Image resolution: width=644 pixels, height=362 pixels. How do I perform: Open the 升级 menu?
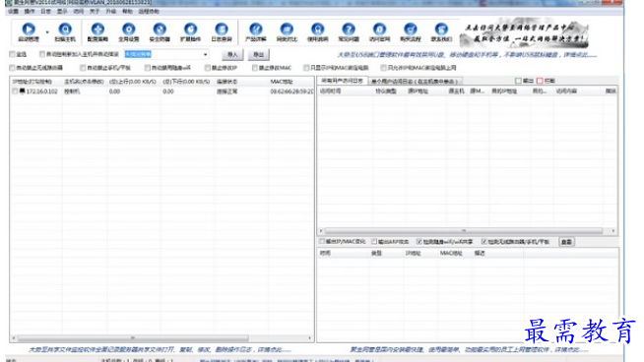tap(111, 12)
